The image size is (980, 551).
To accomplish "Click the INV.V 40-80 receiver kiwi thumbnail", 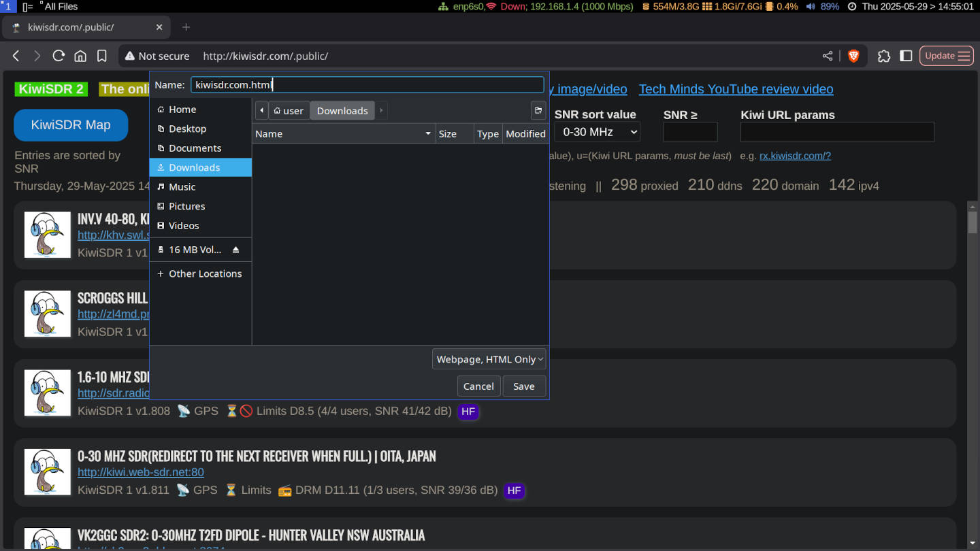I will click(x=48, y=235).
